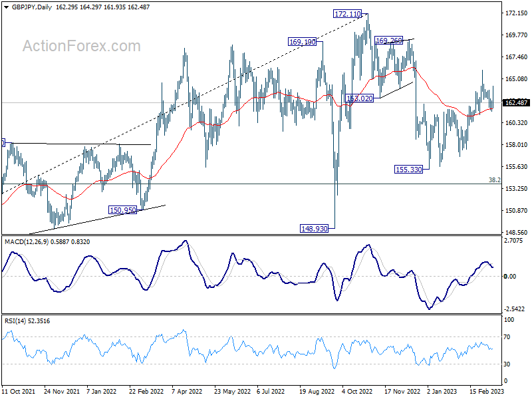Click the 2 Jan 2023 date label
This screenshot has width=532, height=399.
pyautogui.click(x=442, y=391)
